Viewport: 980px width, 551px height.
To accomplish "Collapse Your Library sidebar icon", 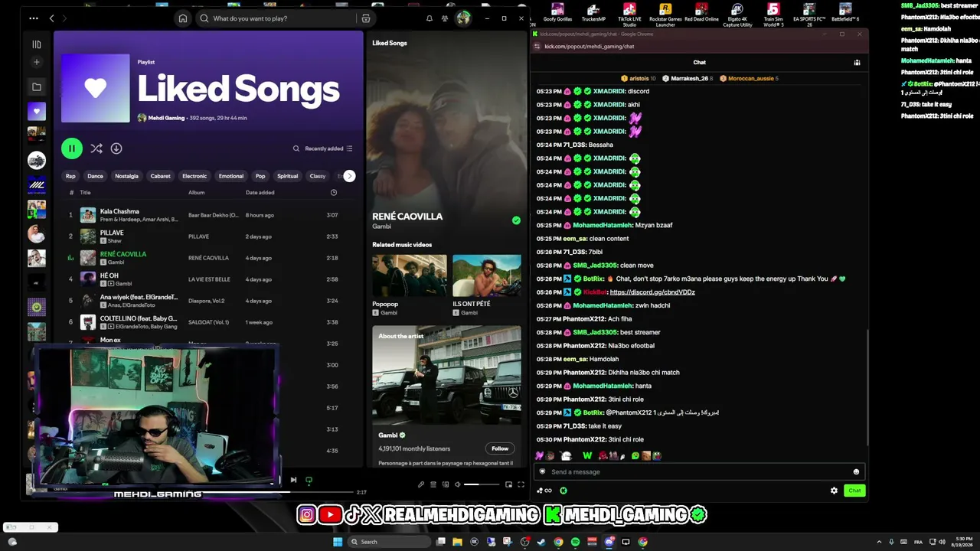I will click(x=36, y=44).
